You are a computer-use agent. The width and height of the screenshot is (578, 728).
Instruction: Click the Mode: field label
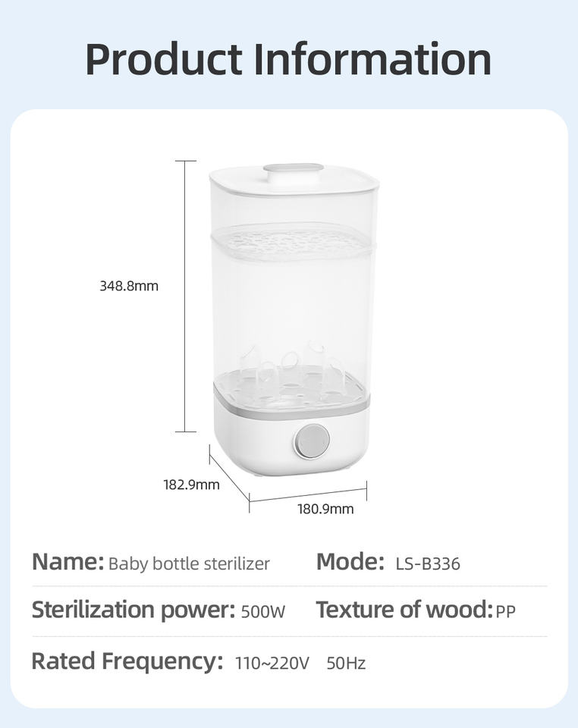[350, 562]
